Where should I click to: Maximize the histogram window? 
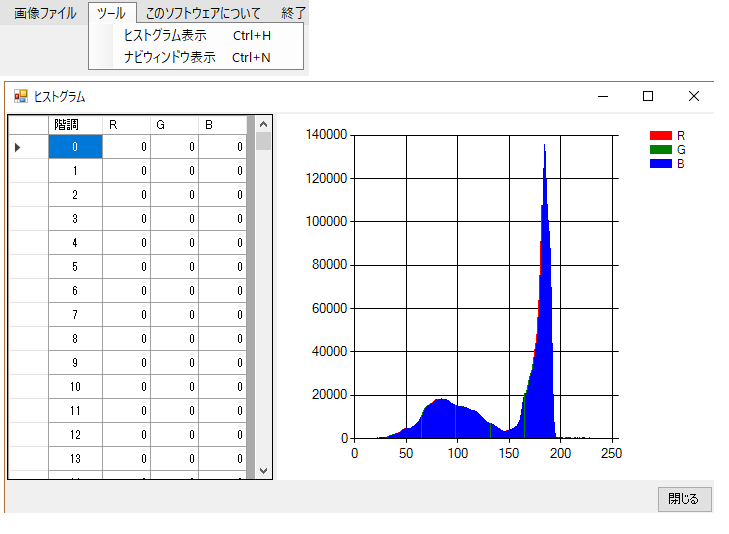(x=648, y=96)
